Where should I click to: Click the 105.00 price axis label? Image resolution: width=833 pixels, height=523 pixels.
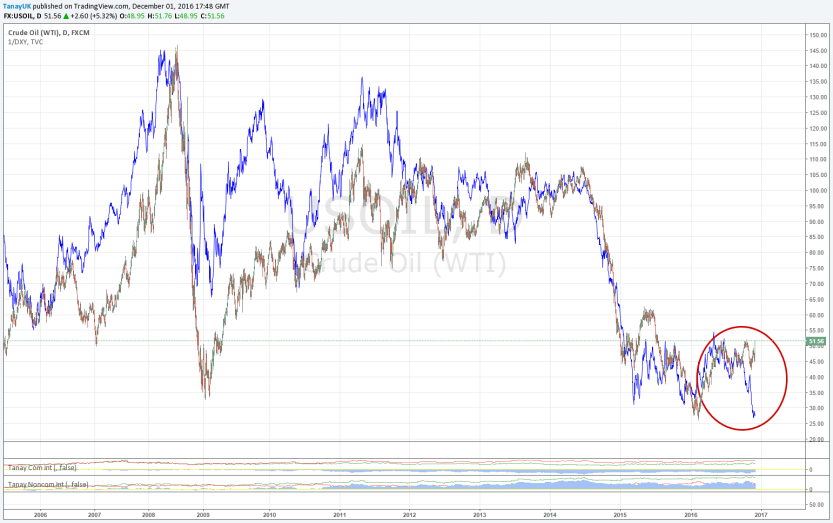tap(818, 175)
